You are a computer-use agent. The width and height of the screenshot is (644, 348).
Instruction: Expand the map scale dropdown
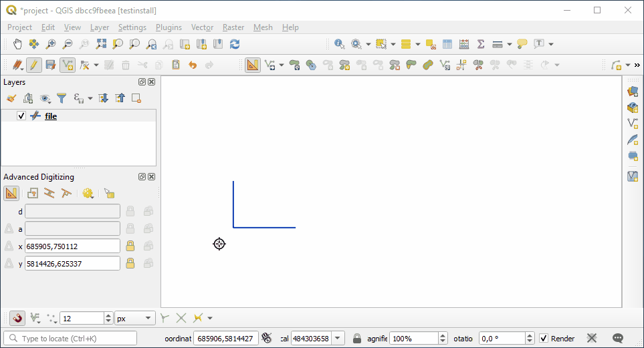click(x=338, y=339)
